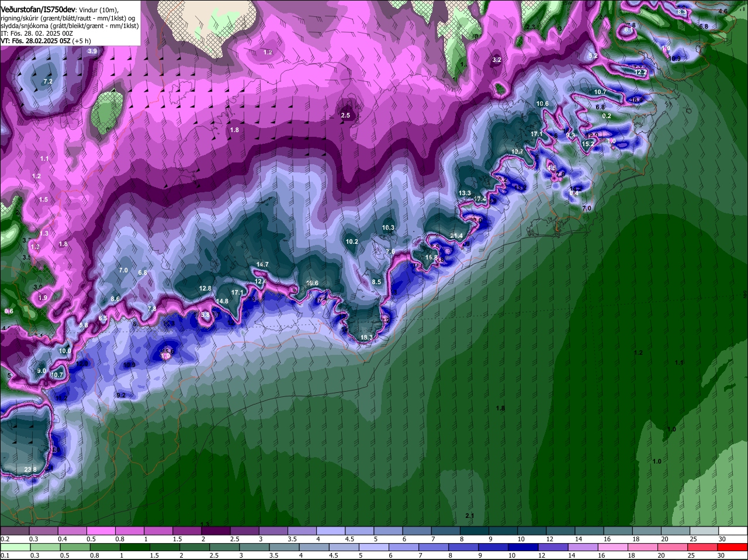Viewport: 748px width, 560px height.
Task: Click the 'rigning/skúrir' description line
Action: pyautogui.click(x=68, y=18)
